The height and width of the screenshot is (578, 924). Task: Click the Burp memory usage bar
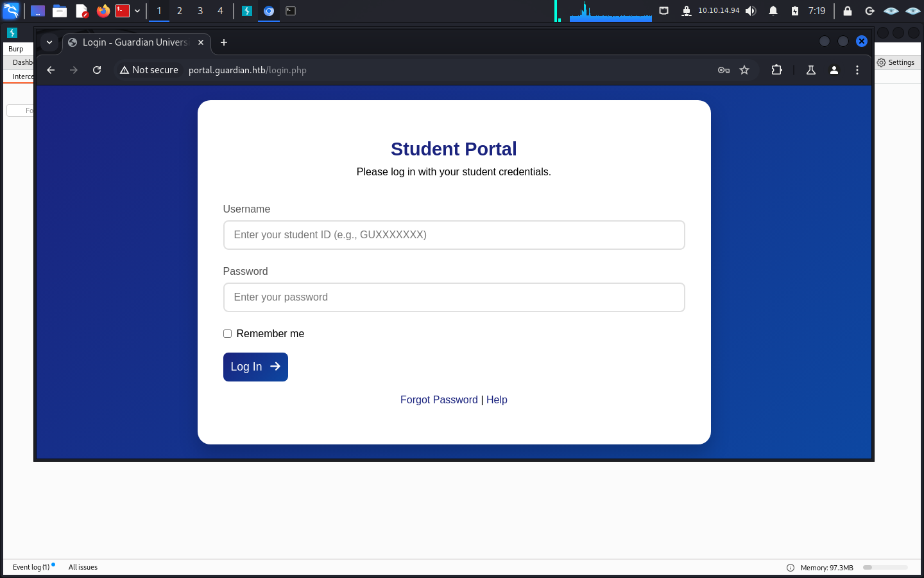coord(886,568)
